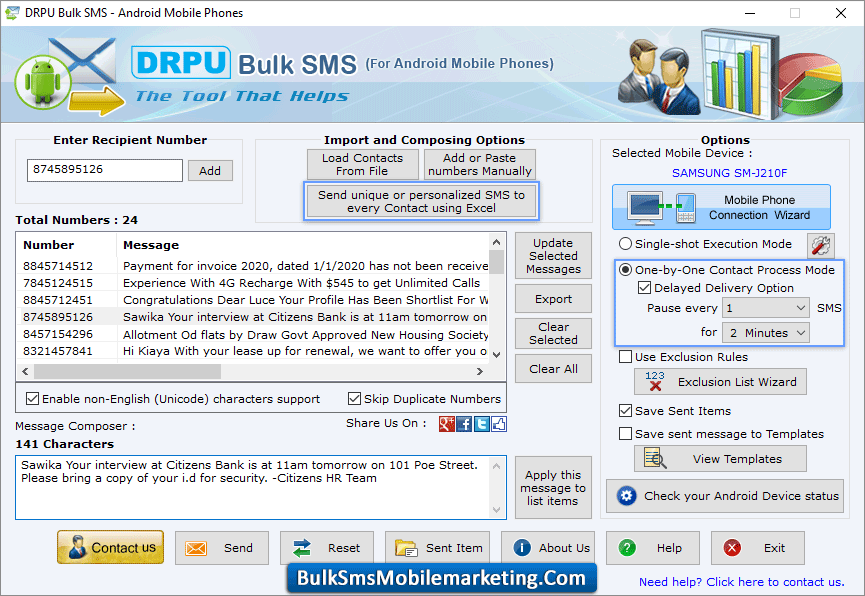Click the Reset arrows icon
This screenshot has width=865, height=596.
(x=302, y=548)
